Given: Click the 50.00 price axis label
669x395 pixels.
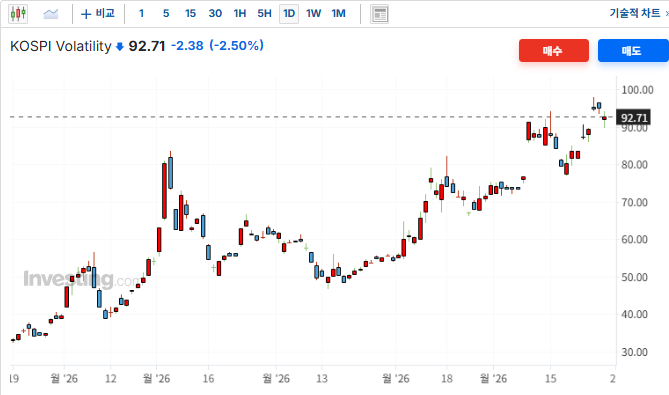Looking at the screenshot, I should 634,277.
